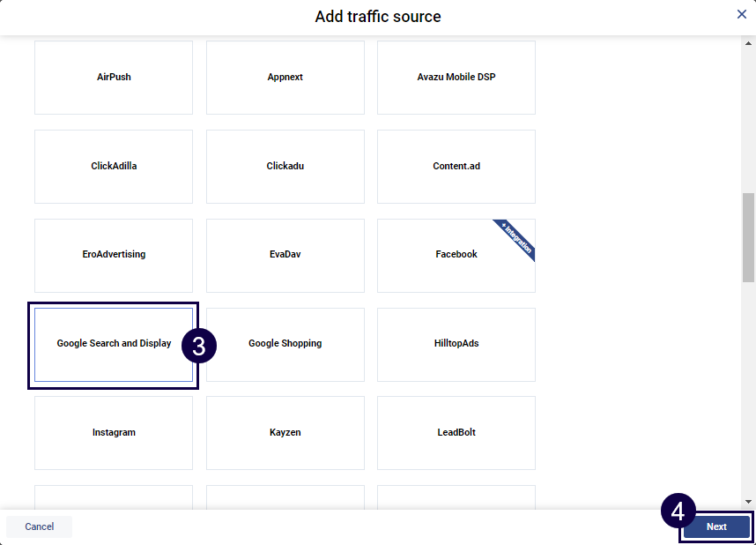Image resolution: width=756 pixels, height=545 pixels.
Task: Choose Content.ad traffic source
Action: pyautogui.click(x=456, y=167)
